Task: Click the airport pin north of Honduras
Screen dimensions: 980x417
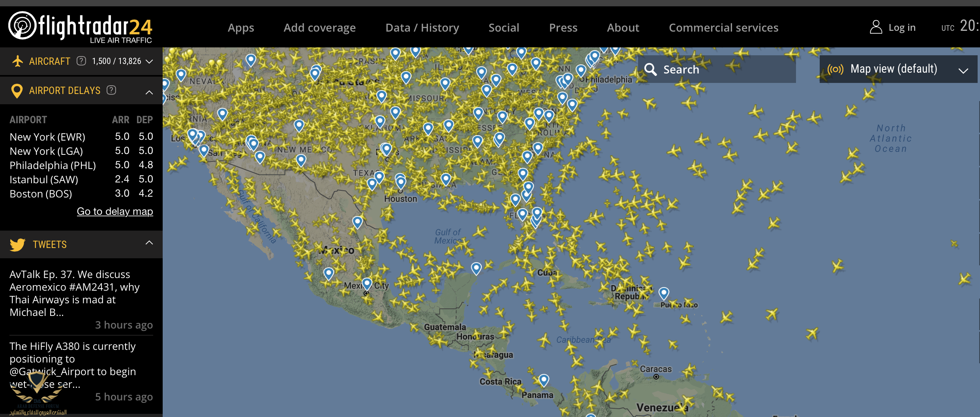Action: click(476, 269)
